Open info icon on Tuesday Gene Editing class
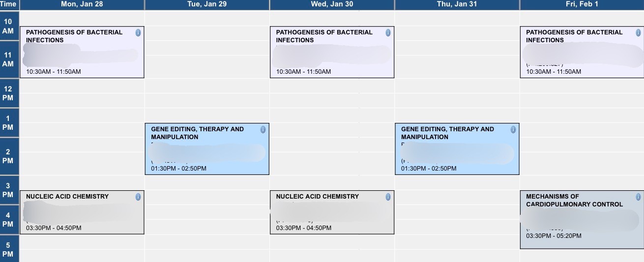This screenshot has height=262, width=644. pyautogui.click(x=263, y=129)
